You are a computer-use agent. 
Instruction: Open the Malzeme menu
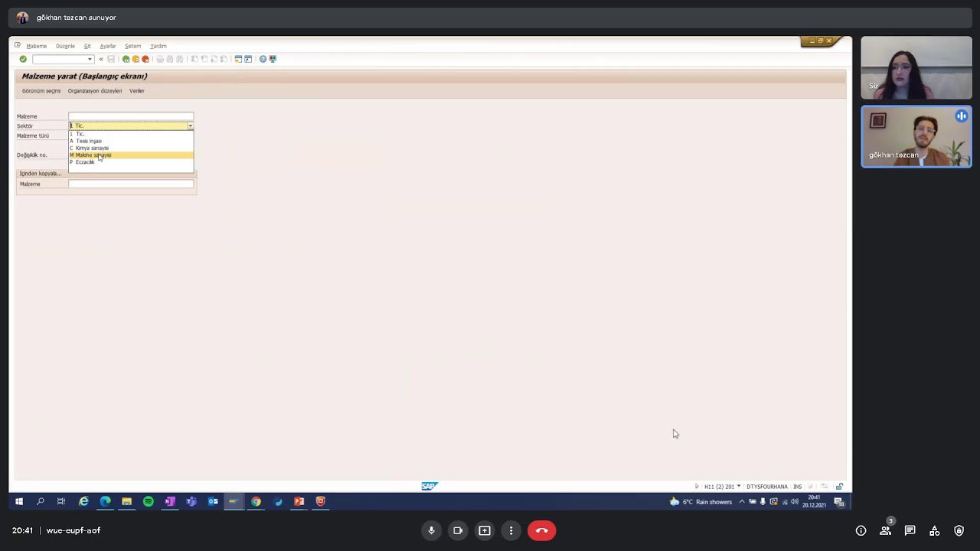(x=36, y=46)
